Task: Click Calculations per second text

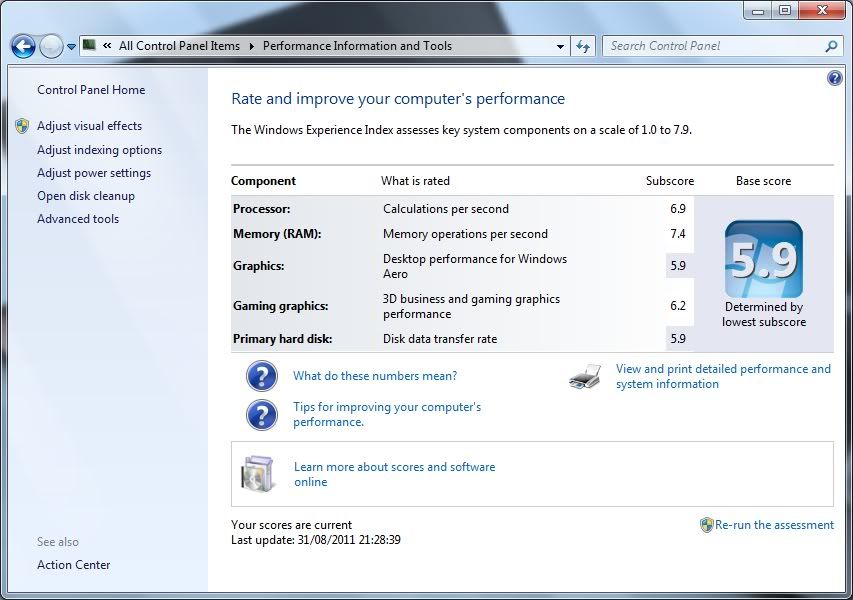Action: click(446, 209)
